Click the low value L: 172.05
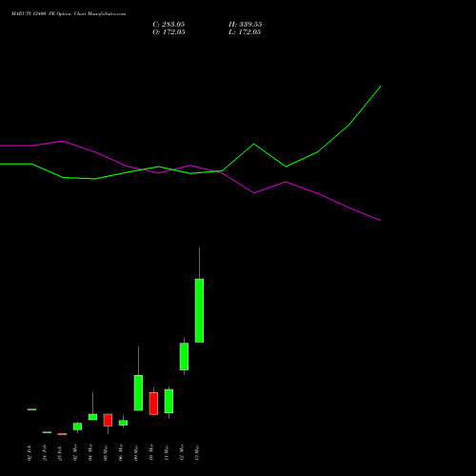The image size is (476, 476). coord(245,31)
